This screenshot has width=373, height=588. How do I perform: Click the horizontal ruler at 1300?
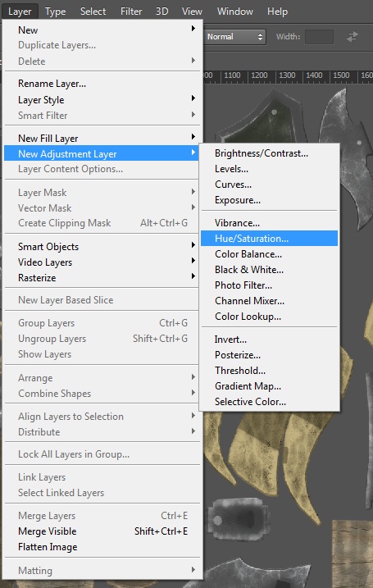(287, 75)
